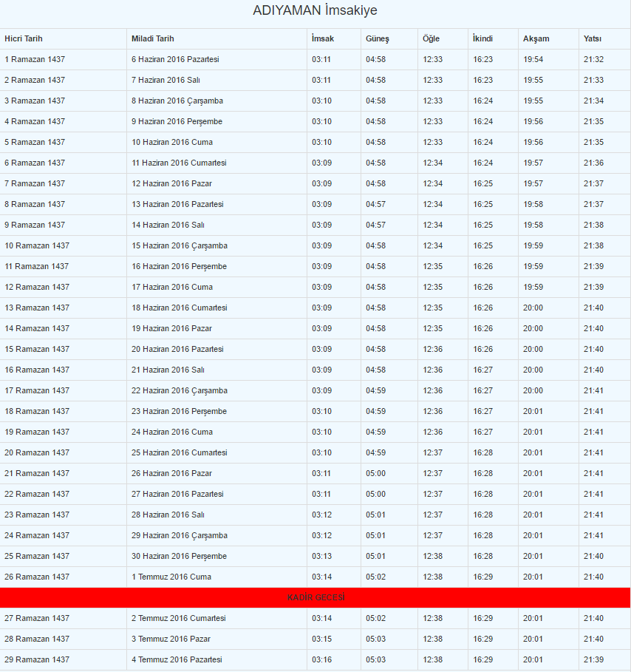Select the Hicri Tarih column header
631x672 pixels.
24,38
